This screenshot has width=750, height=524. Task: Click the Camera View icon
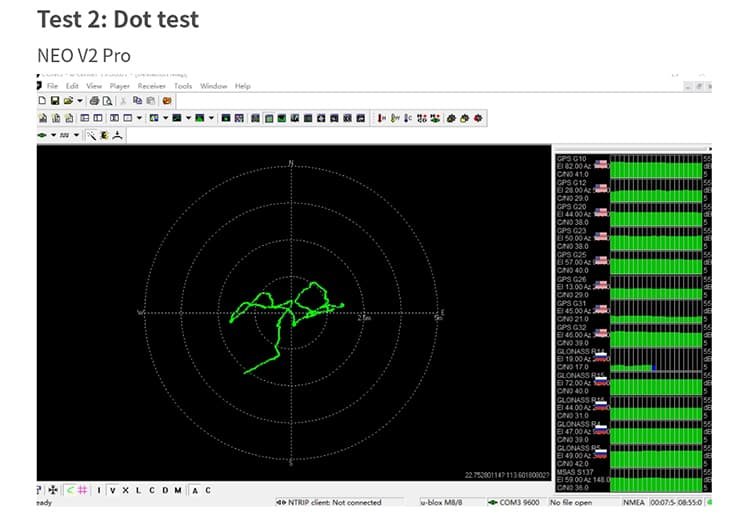tap(200, 118)
